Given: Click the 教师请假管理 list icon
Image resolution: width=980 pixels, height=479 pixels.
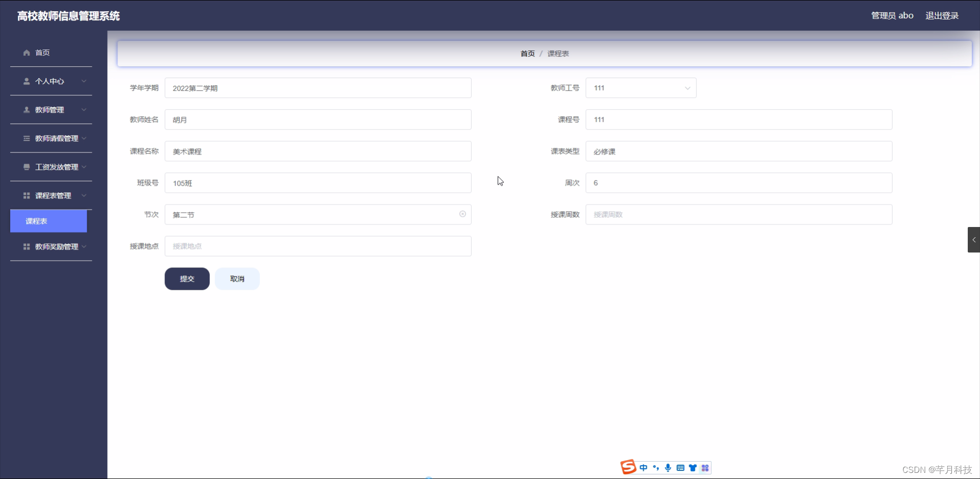Looking at the screenshot, I should coord(27,138).
